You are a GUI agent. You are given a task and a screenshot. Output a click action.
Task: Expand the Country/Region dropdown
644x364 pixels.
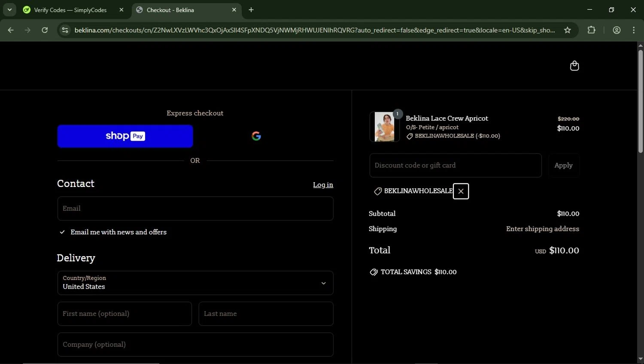click(x=195, y=283)
